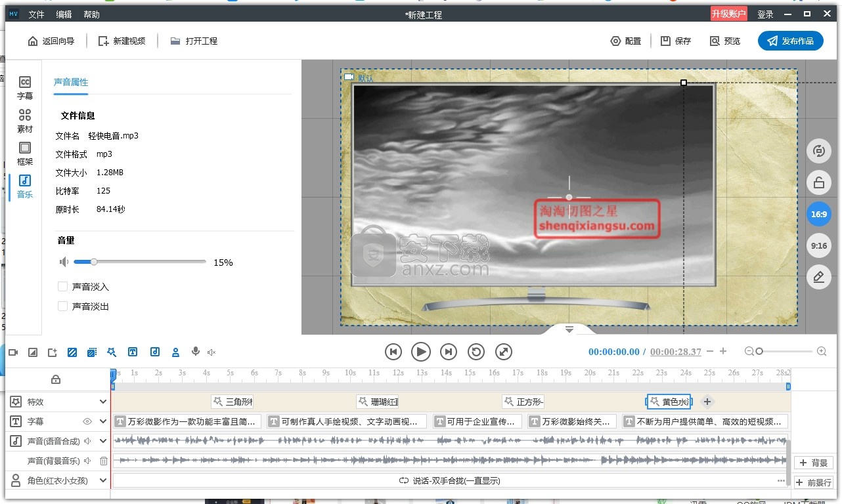Select the 声音属性 tab
This screenshot has width=842, height=504.
[x=71, y=82]
